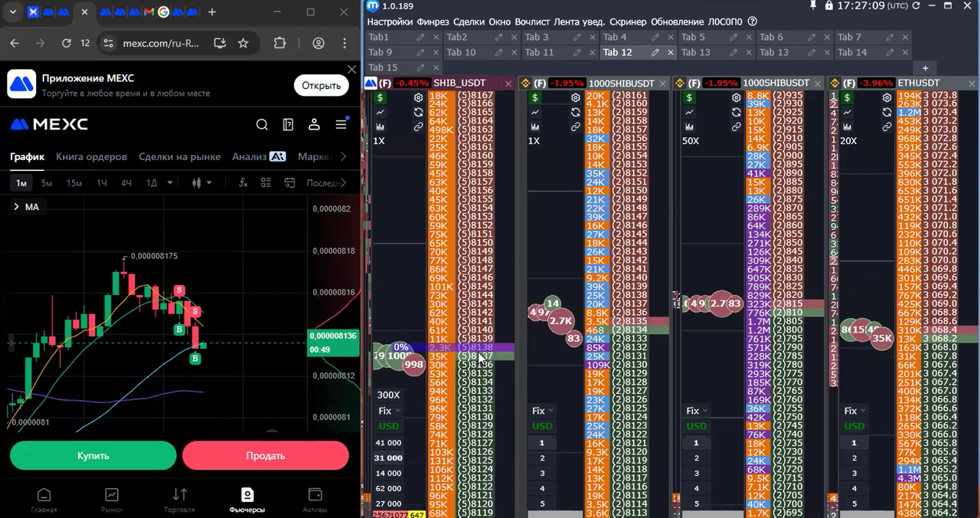Select the 4Ч timeframe on MEXC chart
The height and width of the screenshot is (518, 980).
pyautogui.click(x=126, y=183)
